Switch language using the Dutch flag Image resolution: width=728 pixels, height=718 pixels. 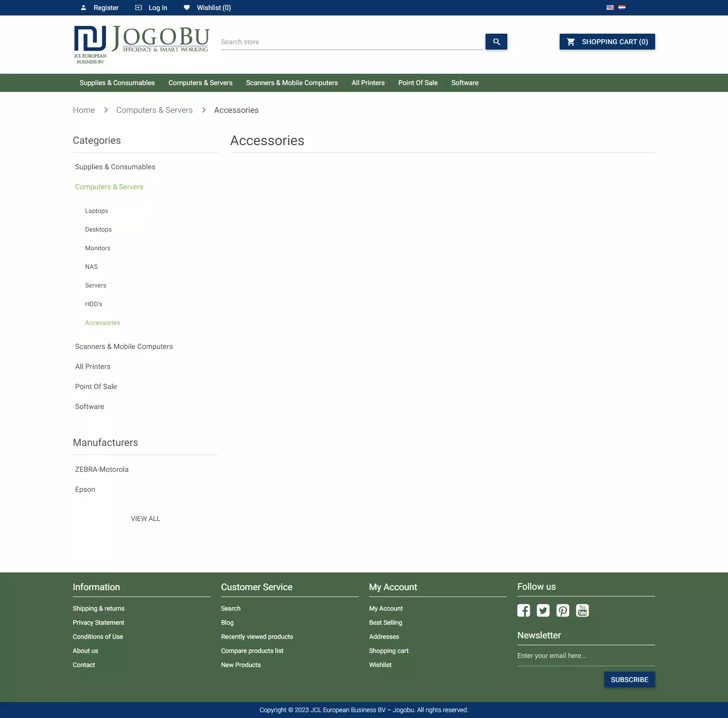click(x=622, y=7)
